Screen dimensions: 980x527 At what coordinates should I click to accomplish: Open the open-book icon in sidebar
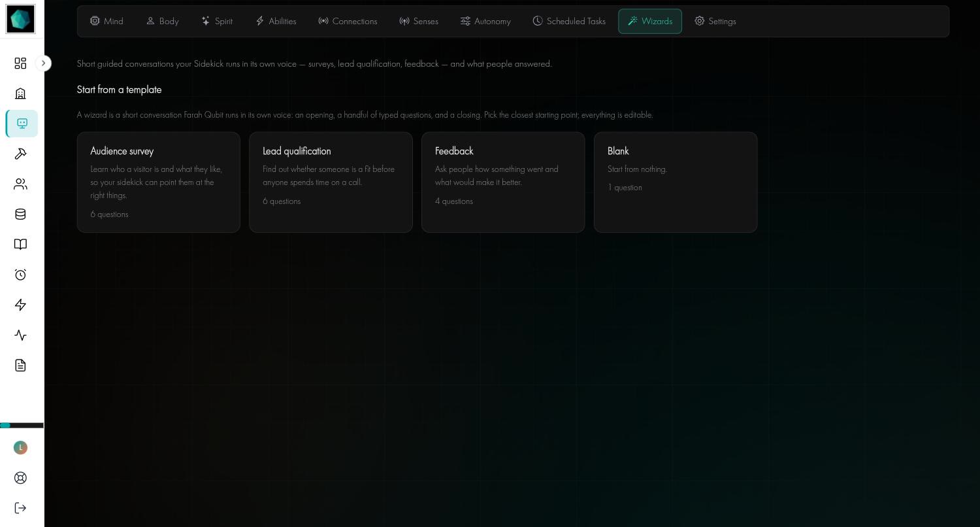(x=20, y=245)
